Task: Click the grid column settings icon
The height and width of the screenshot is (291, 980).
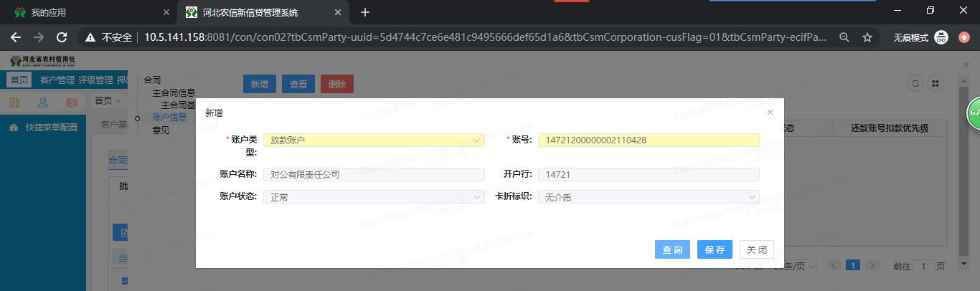Action: coord(935,83)
